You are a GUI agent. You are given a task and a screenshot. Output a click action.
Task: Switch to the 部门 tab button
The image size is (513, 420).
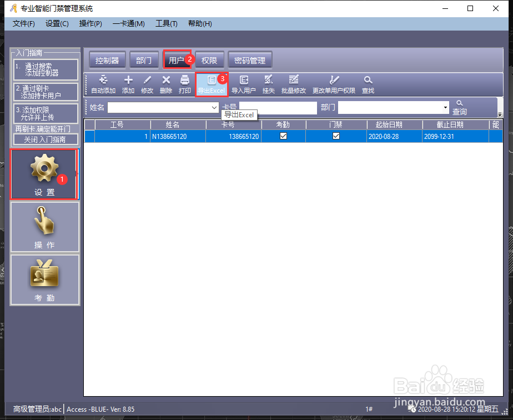pos(144,60)
